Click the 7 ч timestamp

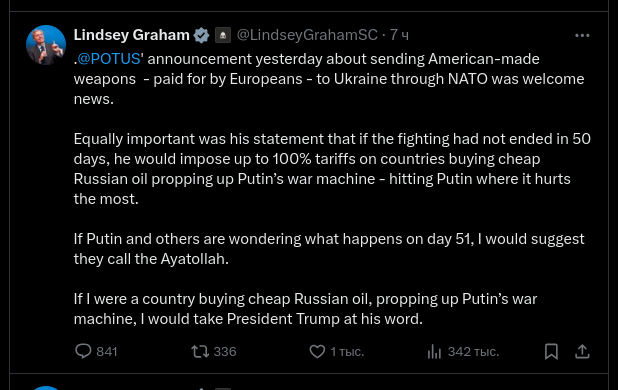pos(399,35)
